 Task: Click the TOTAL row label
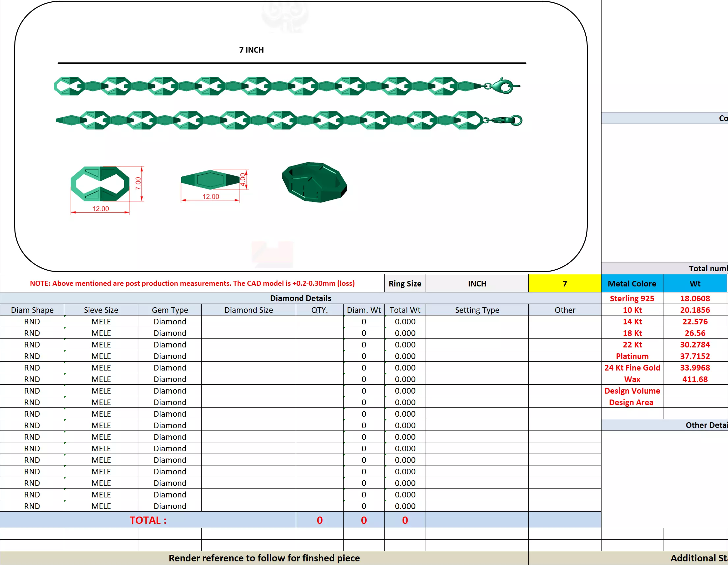(x=148, y=520)
